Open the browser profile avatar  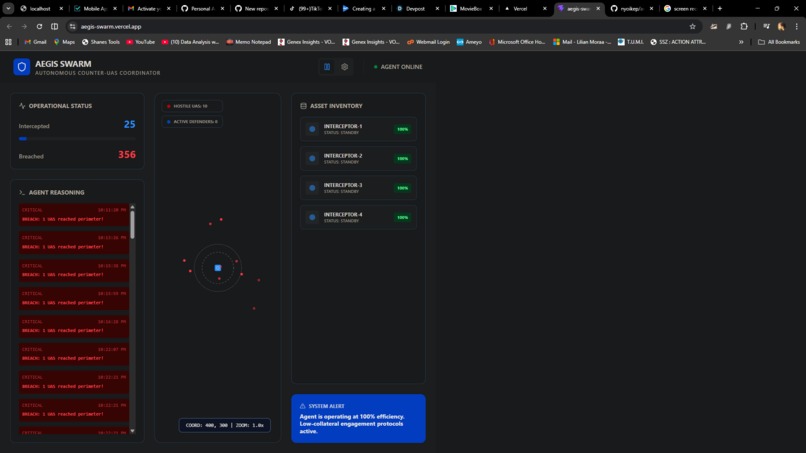(x=781, y=26)
